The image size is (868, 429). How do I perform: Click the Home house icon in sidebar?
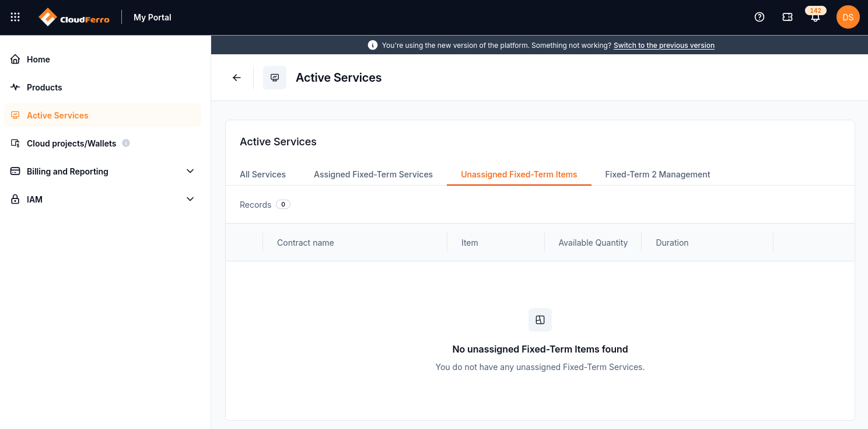(x=15, y=59)
